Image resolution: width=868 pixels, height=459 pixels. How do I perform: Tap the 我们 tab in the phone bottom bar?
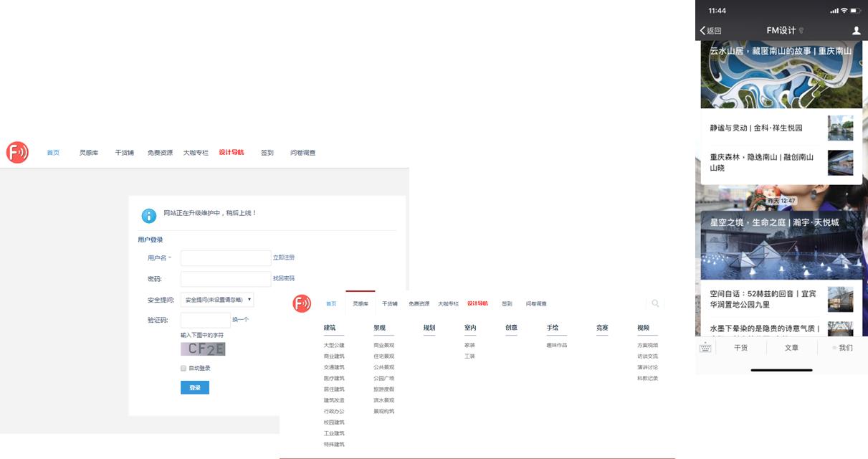[842, 348]
